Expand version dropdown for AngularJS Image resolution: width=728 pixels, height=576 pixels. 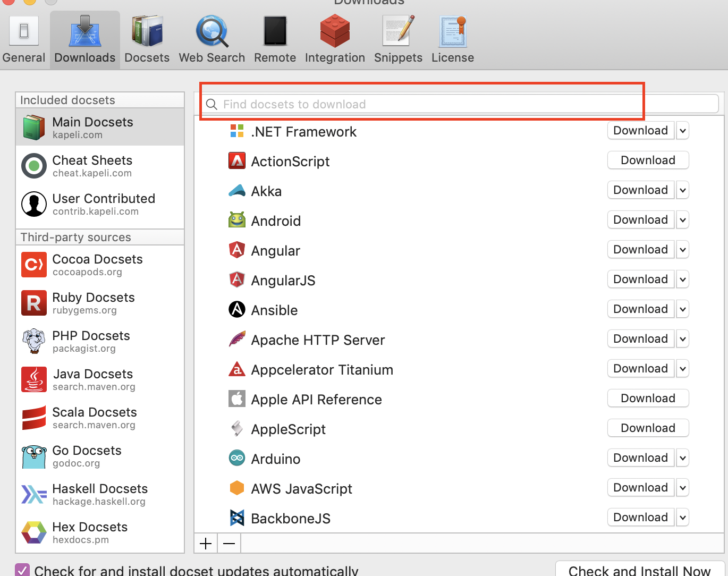point(683,279)
